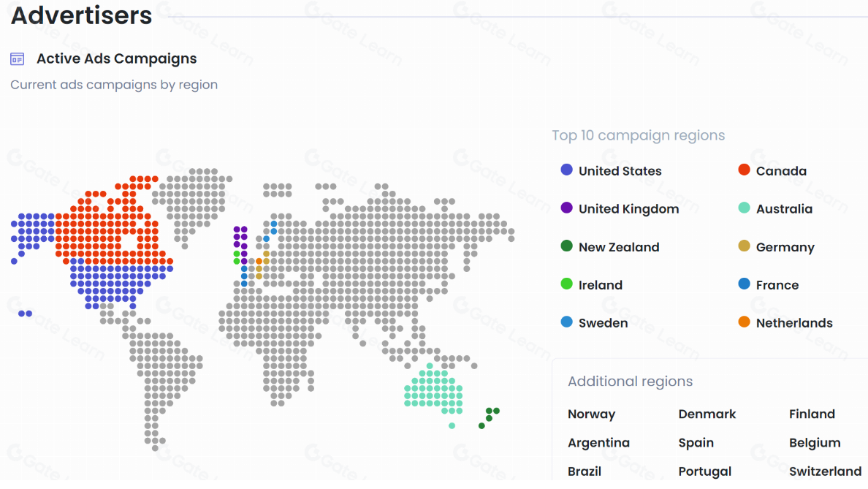Click the Netherlands orange legend dot

coord(744,322)
